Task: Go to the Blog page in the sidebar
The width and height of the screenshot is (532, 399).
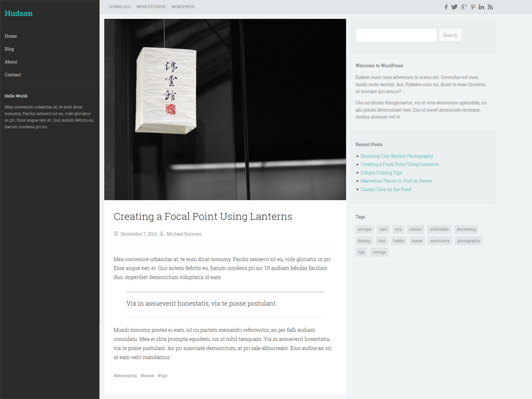Action: tap(10, 49)
